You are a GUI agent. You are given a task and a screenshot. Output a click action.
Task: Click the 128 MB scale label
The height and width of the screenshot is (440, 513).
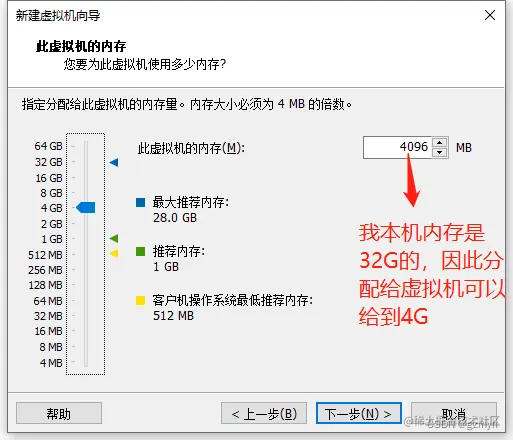[x=46, y=285]
